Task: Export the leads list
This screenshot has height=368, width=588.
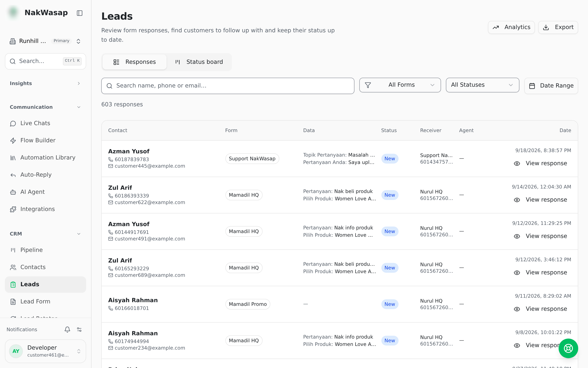Action: click(558, 27)
